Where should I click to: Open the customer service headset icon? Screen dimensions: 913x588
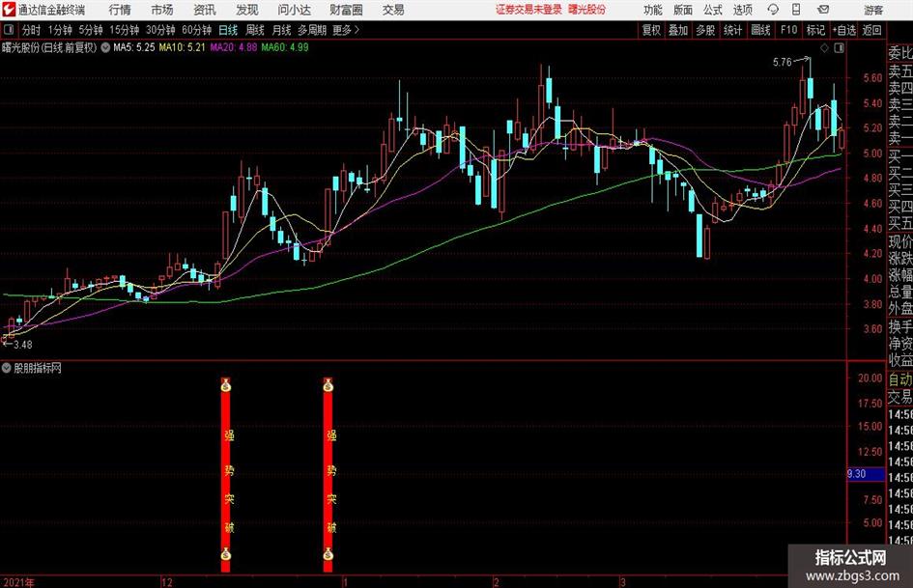pos(773,10)
